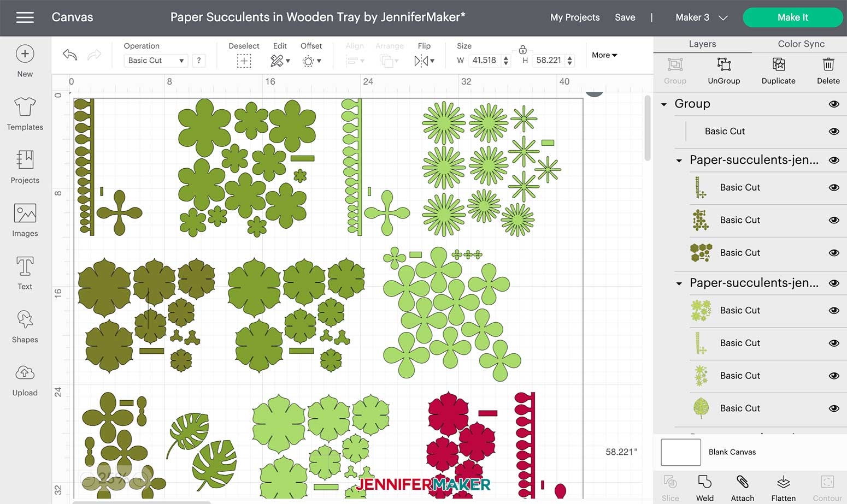
Task: Click the Undo arrow icon
Action: click(x=70, y=55)
